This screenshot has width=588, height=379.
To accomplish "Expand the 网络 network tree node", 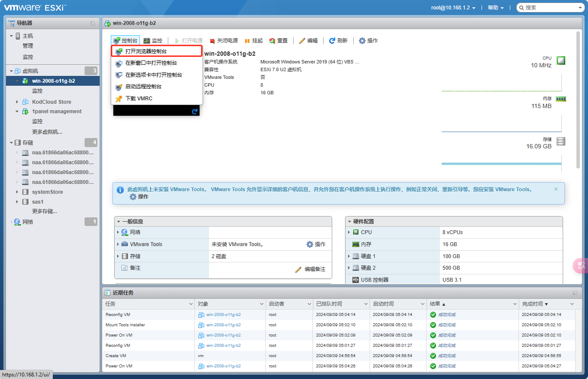I will click(x=12, y=222).
